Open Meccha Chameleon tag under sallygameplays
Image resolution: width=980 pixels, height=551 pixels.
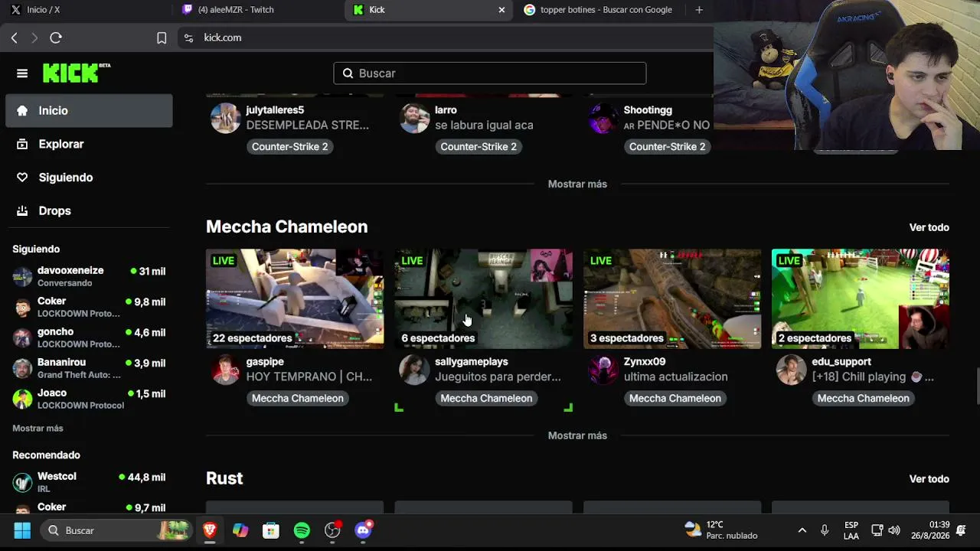(x=486, y=399)
